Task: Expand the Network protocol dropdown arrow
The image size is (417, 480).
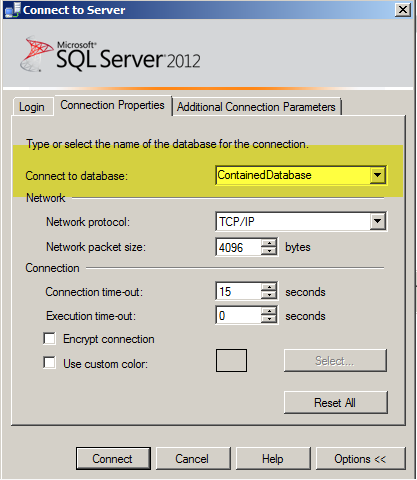Action: [377, 221]
